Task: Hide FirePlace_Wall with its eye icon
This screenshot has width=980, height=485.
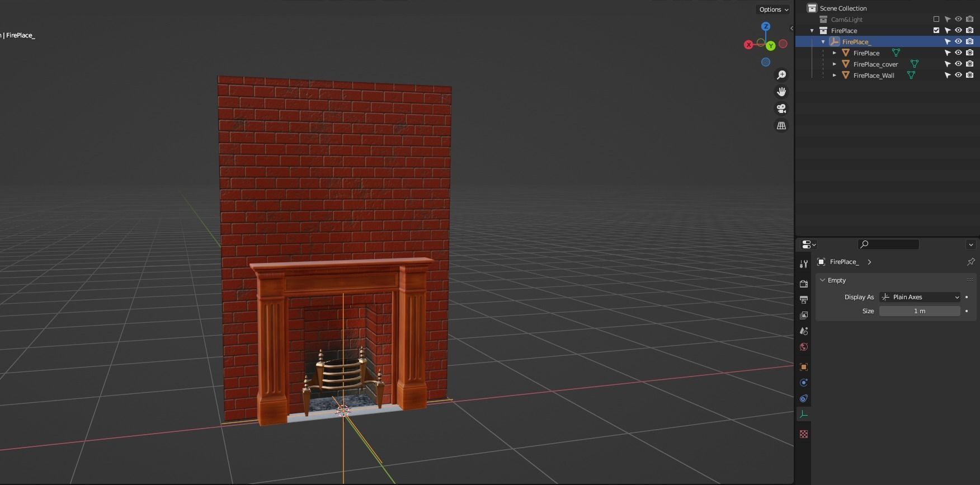Action: click(958, 75)
